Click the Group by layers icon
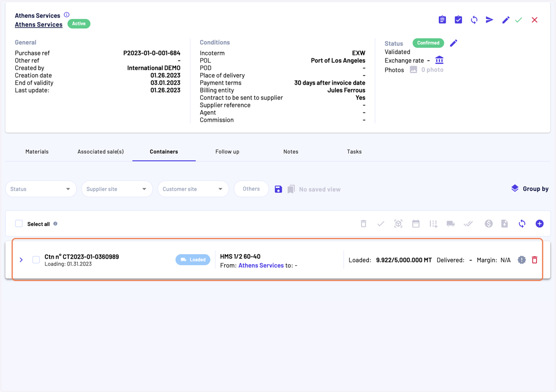This screenshot has width=556, height=392. (515, 188)
